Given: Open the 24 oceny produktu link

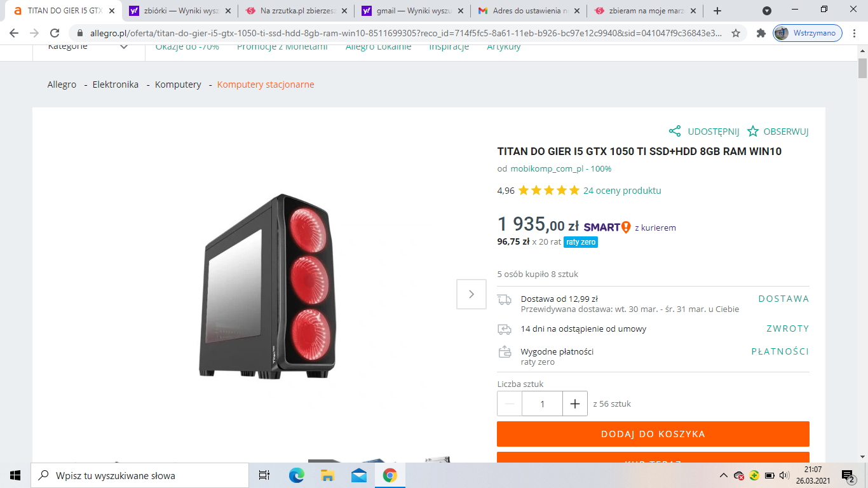Looking at the screenshot, I should 622,191.
